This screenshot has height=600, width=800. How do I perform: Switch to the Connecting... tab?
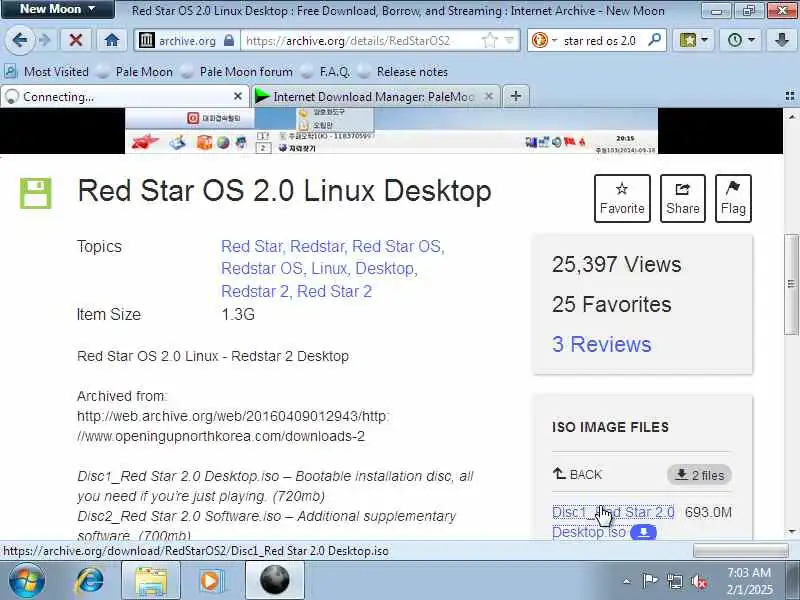coord(124,96)
